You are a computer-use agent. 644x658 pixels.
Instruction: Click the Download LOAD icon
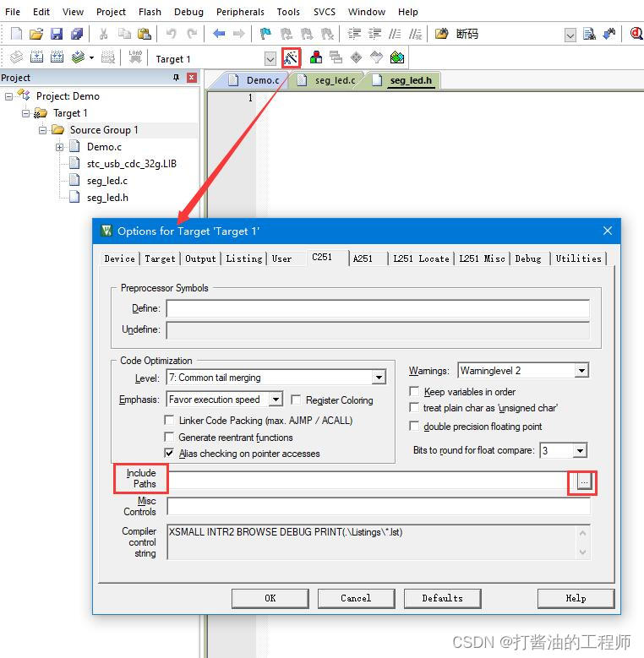pos(135,57)
